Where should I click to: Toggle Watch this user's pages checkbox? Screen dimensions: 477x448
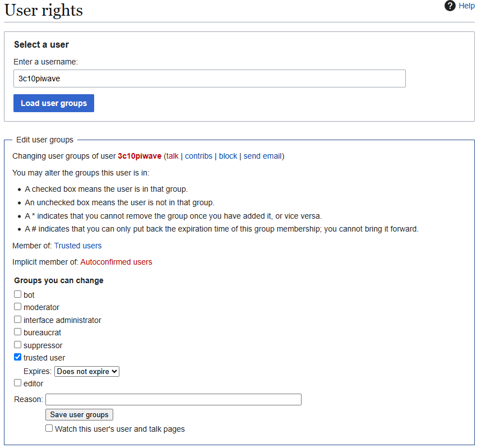[49, 428]
